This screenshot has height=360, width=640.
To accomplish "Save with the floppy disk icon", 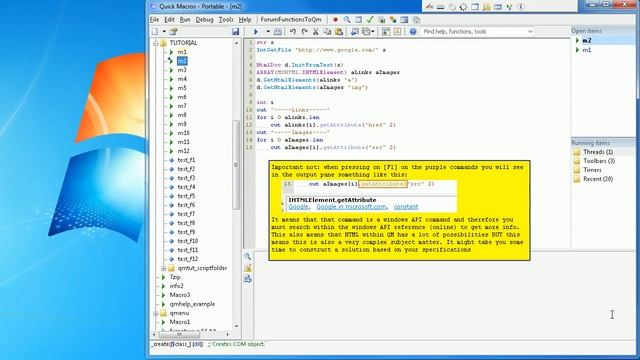I will 236,32.
